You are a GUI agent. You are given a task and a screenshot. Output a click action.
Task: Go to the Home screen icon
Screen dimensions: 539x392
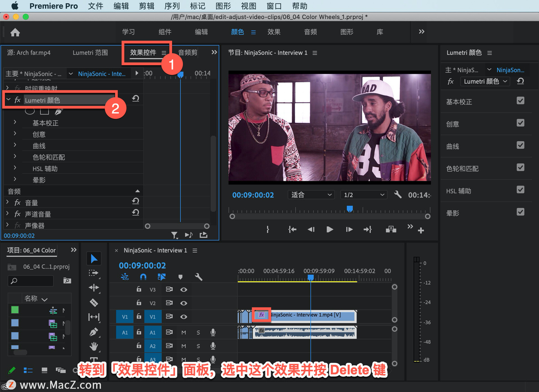[x=15, y=33]
